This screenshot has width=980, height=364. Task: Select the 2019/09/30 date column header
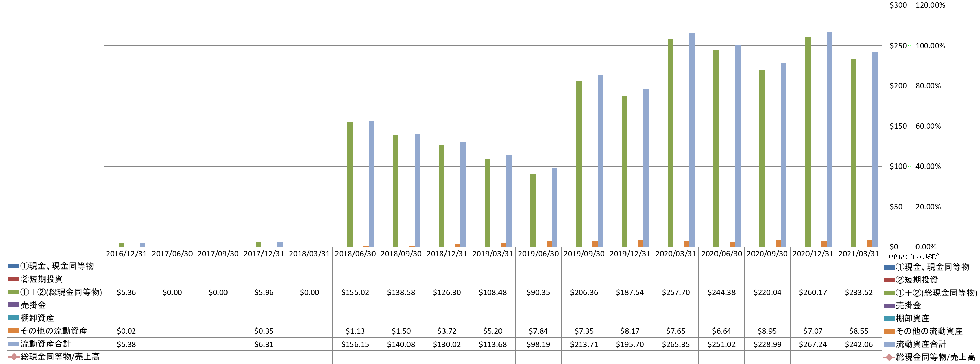coord(584,254)
